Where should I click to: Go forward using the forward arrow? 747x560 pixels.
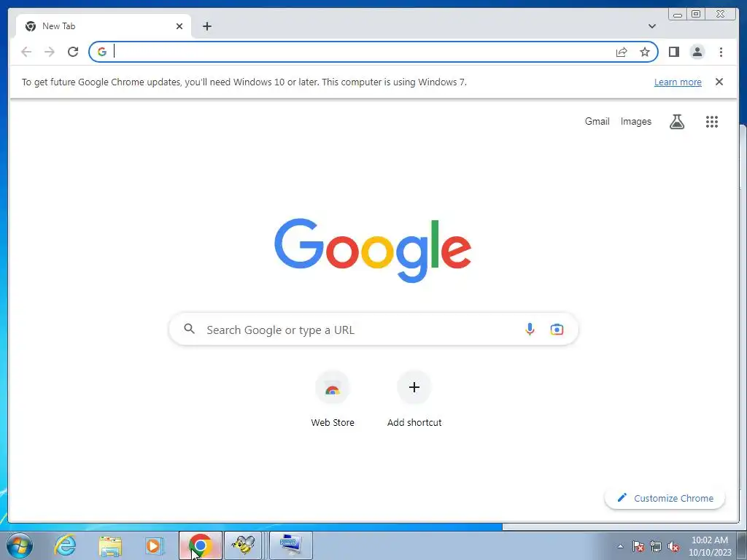(x=50, y=52)
